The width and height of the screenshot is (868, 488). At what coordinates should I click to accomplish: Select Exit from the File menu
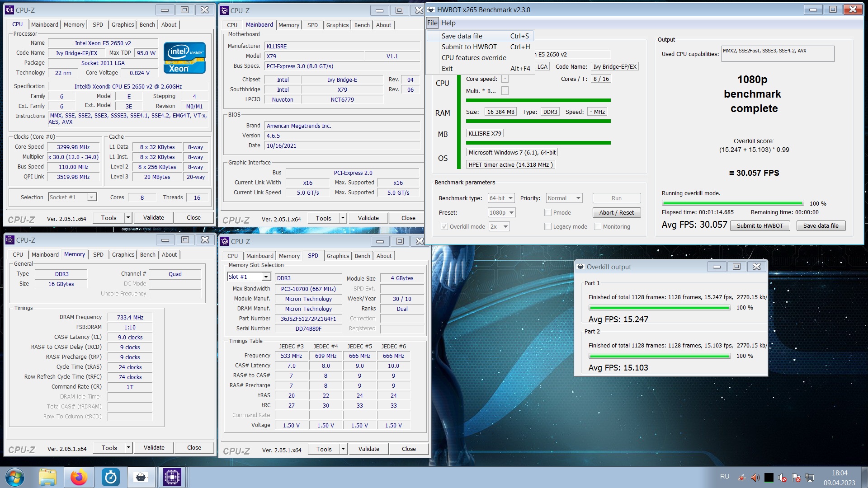click(x=480, y=69)
